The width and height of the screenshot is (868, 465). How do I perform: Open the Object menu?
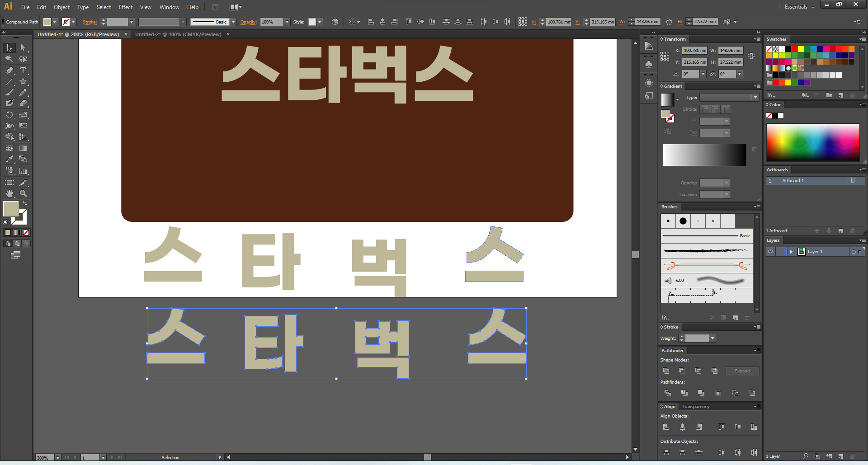click(x=61, y=7)
